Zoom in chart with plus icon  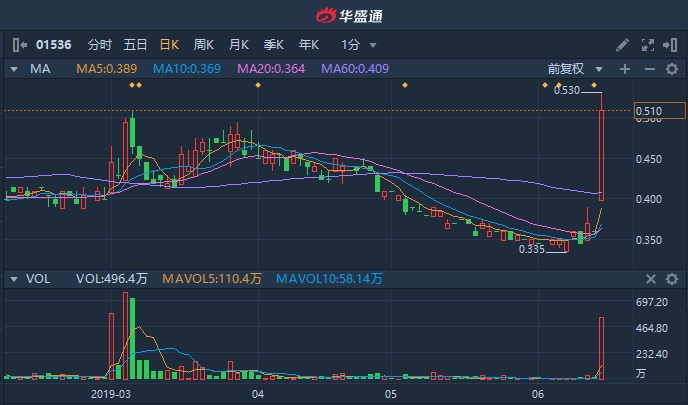625,69
